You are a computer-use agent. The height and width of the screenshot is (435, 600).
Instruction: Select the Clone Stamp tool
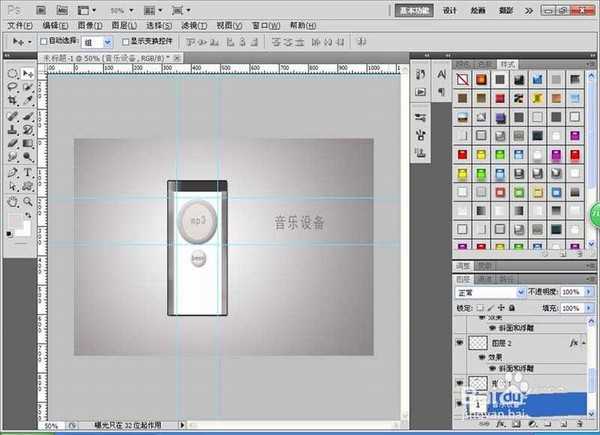click(13, 130)
